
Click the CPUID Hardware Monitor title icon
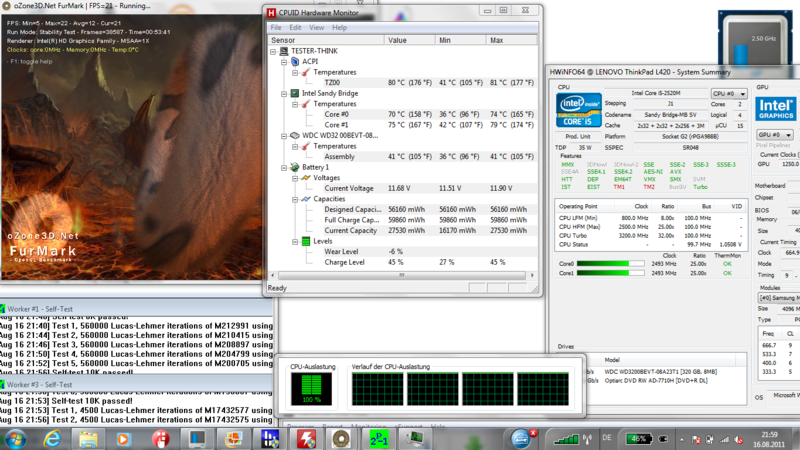pyautogui.click(x=271, y=13)
